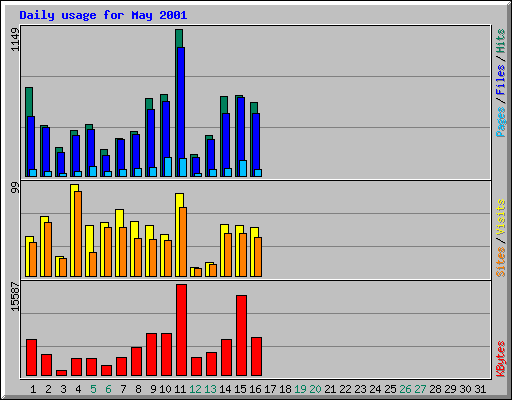Click the red KBytes bar for day 3

(x=61, y=373)
